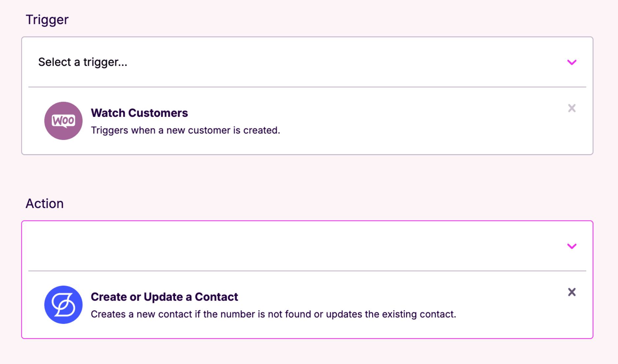Remove the Create or Update a Contact action
This screenshot has height=364, width=618.
click(x=572, y=292)
